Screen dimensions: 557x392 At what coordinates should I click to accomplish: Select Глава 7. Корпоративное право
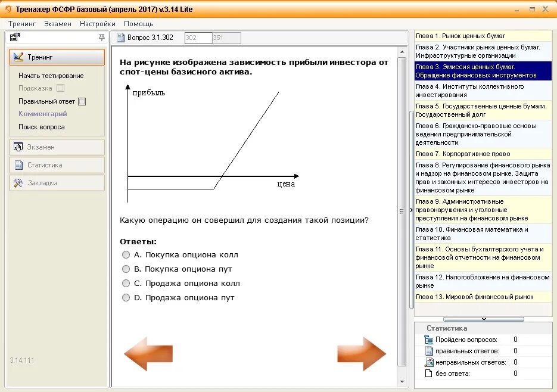click(x=483, y=154)
